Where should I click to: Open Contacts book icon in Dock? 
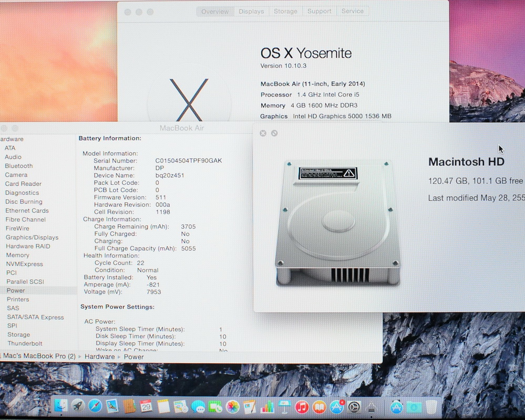pos(129,406)
